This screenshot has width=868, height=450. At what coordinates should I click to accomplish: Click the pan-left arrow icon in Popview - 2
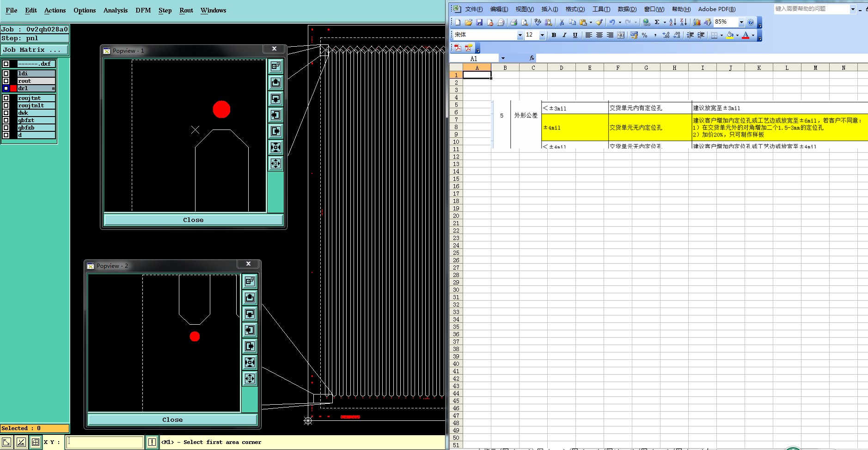(x=250, y=330)
